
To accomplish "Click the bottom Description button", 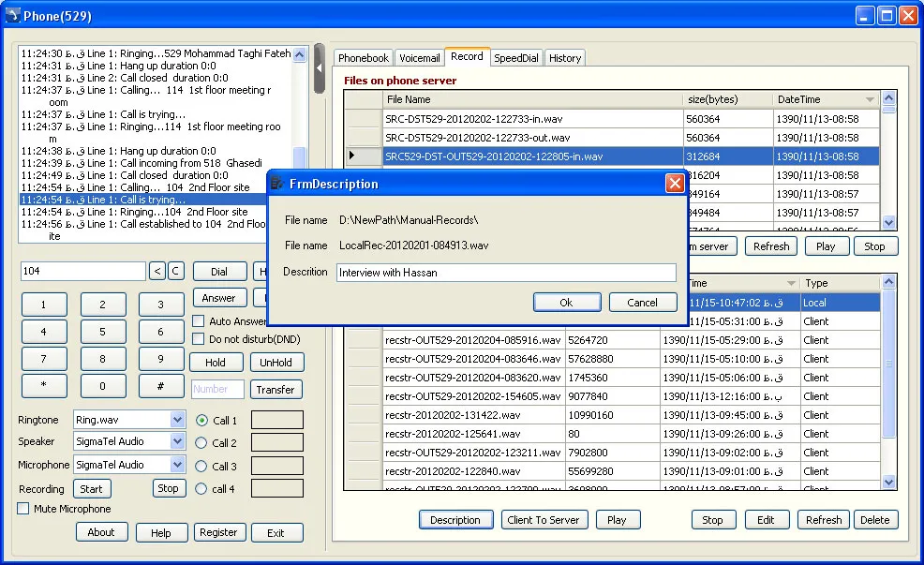I will coord(455,520).
